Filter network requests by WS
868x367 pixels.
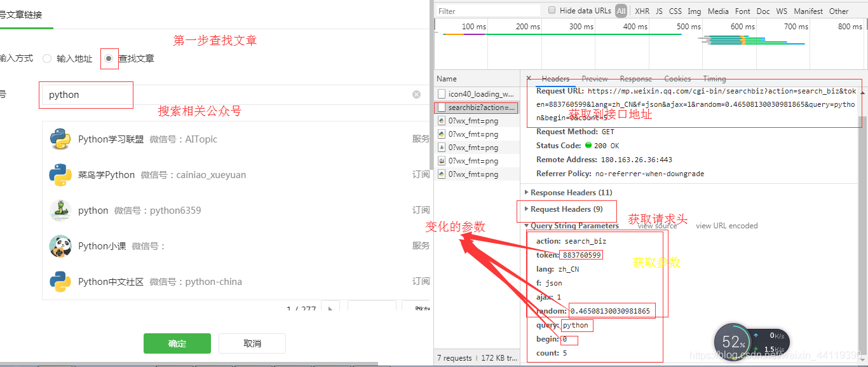tap(782, 11)
